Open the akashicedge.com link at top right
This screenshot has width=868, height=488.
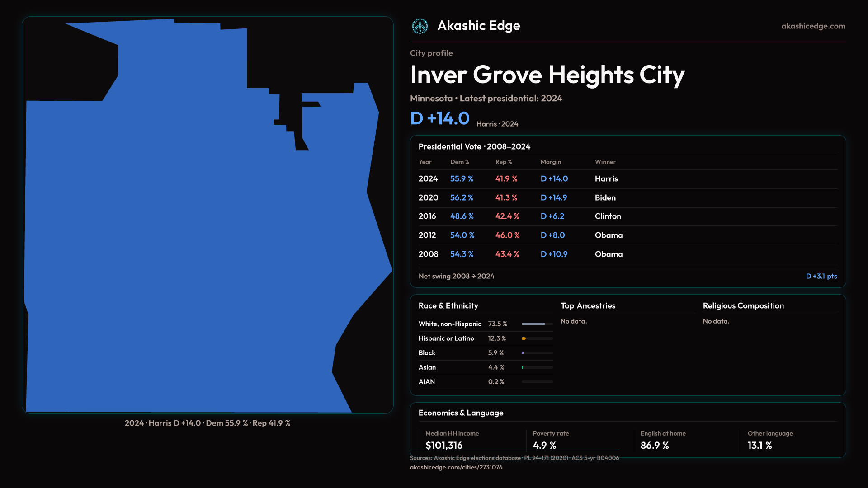[813, 26]
